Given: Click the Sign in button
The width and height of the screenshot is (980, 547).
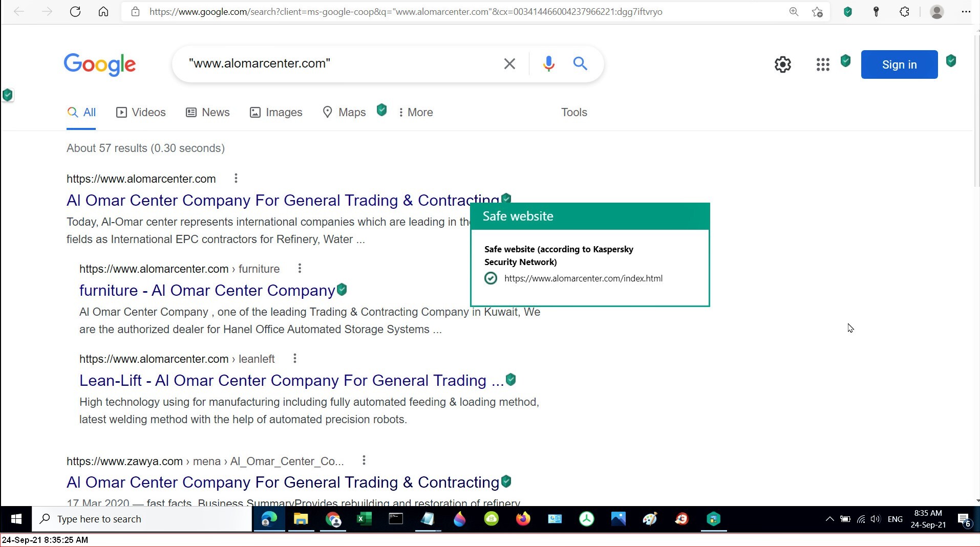Looking at the screenshot, I should [x=899, y=64].
